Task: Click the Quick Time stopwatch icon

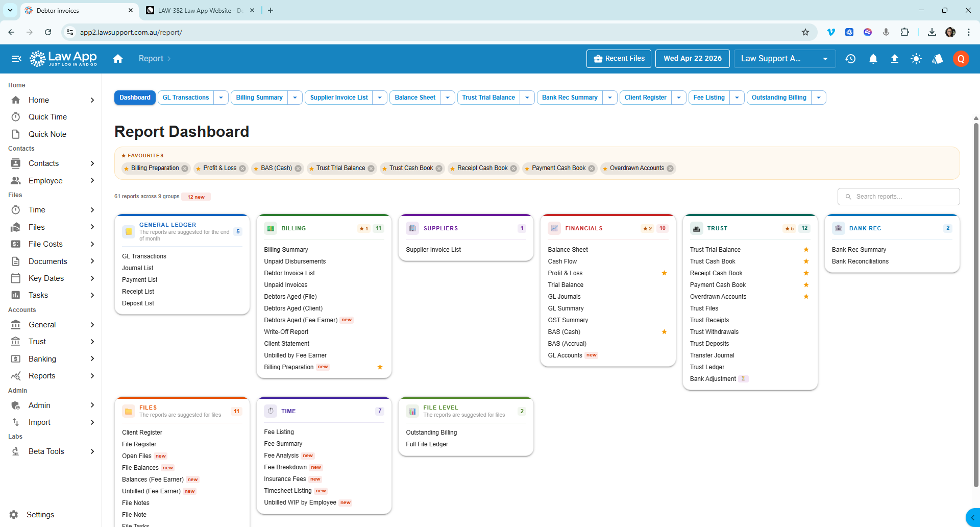Action: [x=16, y=117]
